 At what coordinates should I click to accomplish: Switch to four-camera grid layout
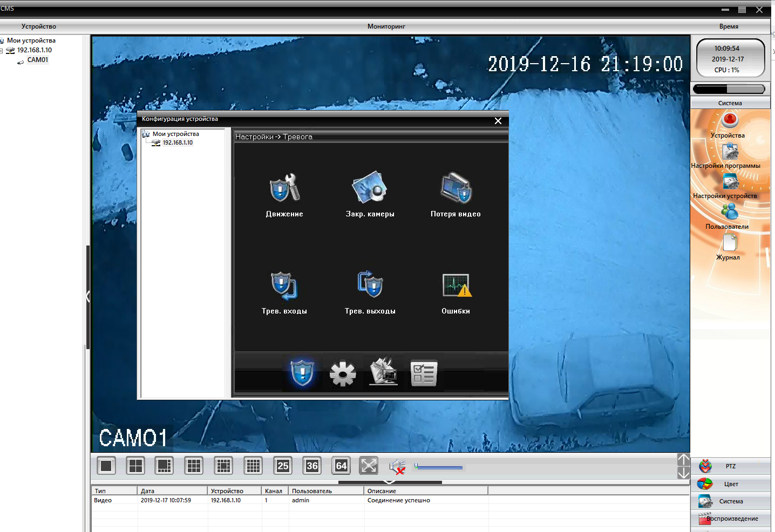(135, 466)
